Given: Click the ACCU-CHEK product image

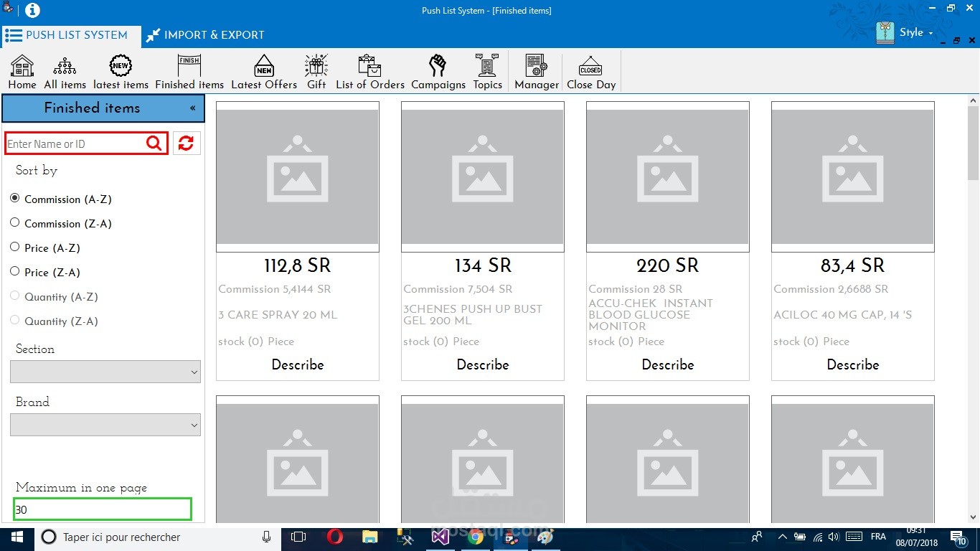Looking at the screenshot, I should [668, 176].
